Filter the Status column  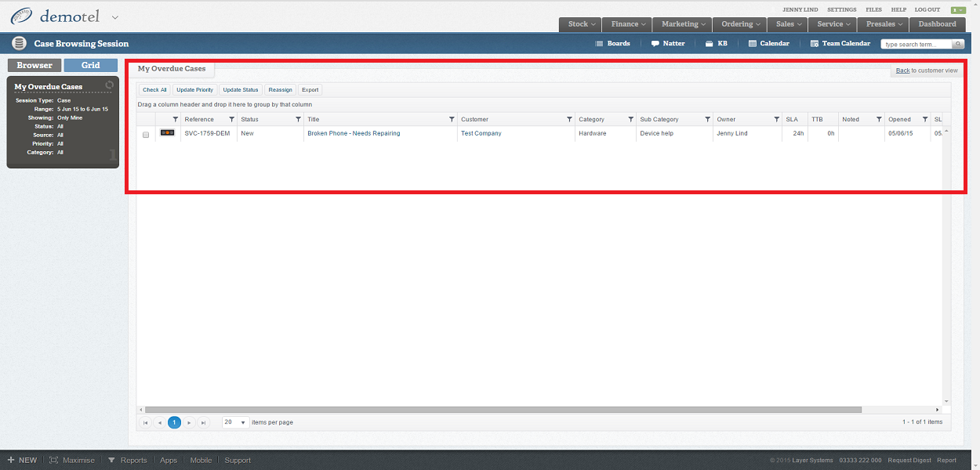tap(298, 119)
